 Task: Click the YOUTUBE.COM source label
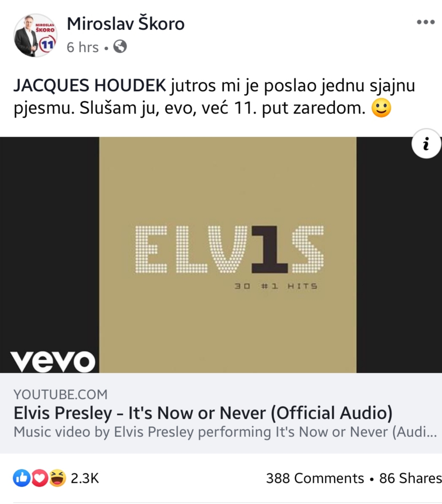click(x=60, y=394)
